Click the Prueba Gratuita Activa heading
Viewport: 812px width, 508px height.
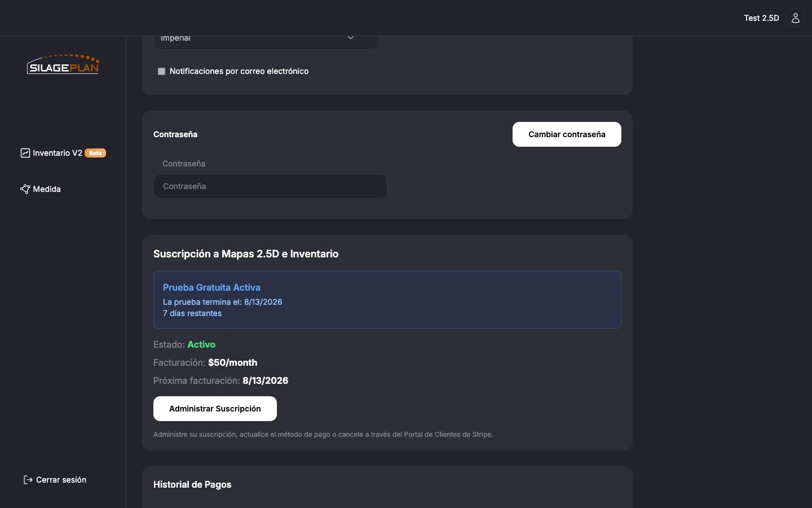pos(211,287)
